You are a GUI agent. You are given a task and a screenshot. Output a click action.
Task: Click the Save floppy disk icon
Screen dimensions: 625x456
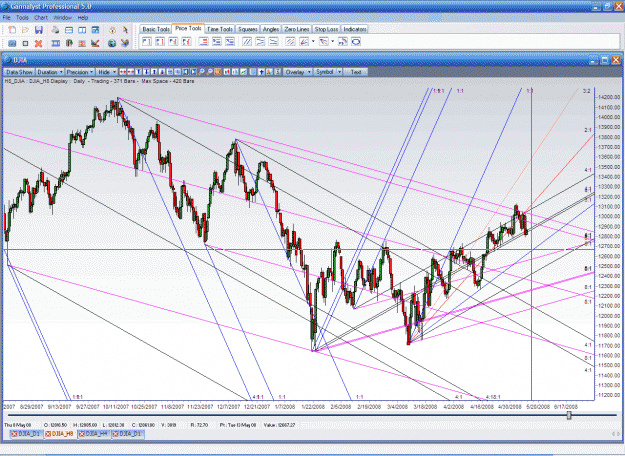click(39, 30)
